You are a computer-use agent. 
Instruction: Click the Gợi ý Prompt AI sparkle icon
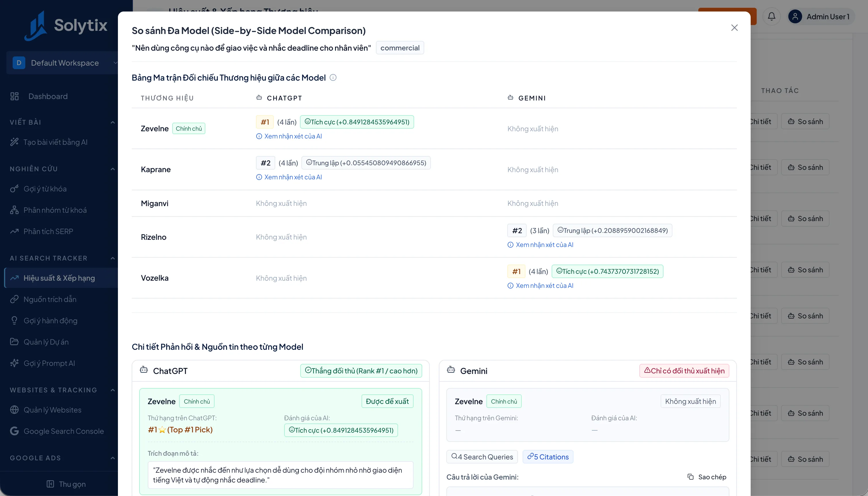tap(14, 363)
